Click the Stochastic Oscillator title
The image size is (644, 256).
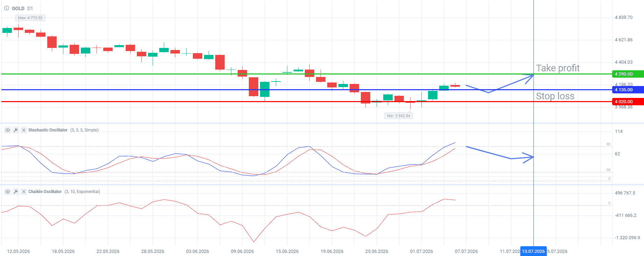coord(48,130)
